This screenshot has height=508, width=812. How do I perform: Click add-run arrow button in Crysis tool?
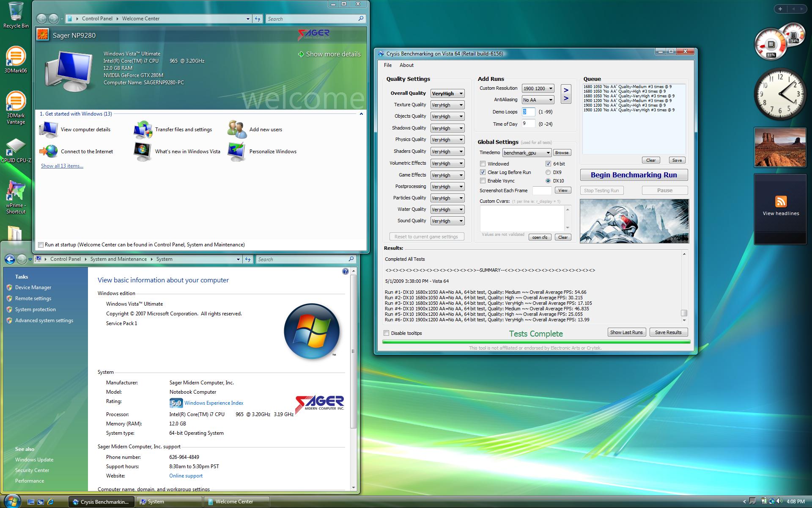(x=566, y=94)
